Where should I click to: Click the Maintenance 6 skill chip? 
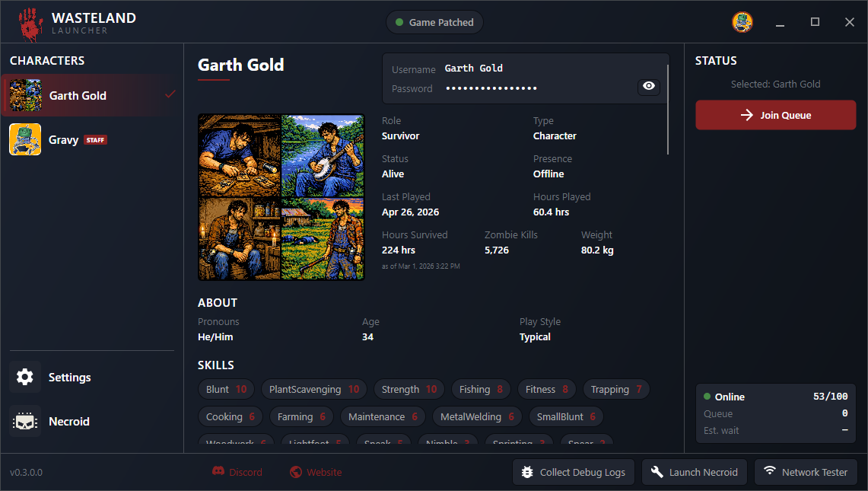pos(383,416)
